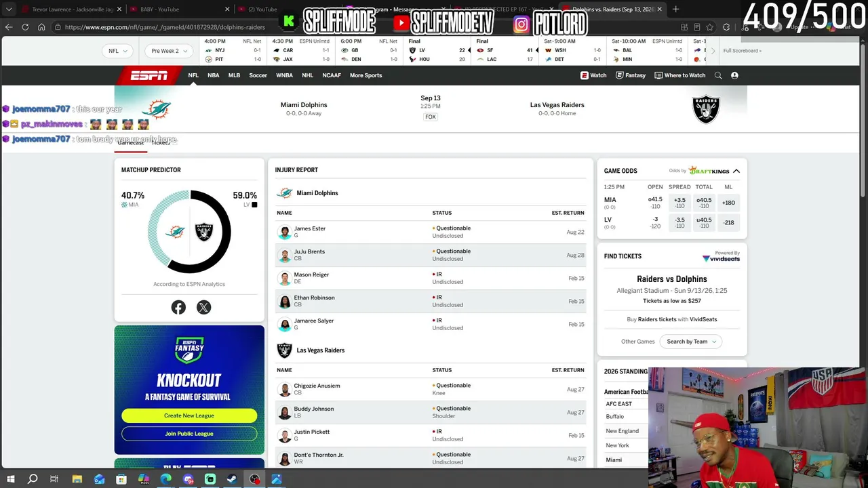Click Create New League button
The width and height of the screenshot is (868, 488).
[x=189, y=415]
